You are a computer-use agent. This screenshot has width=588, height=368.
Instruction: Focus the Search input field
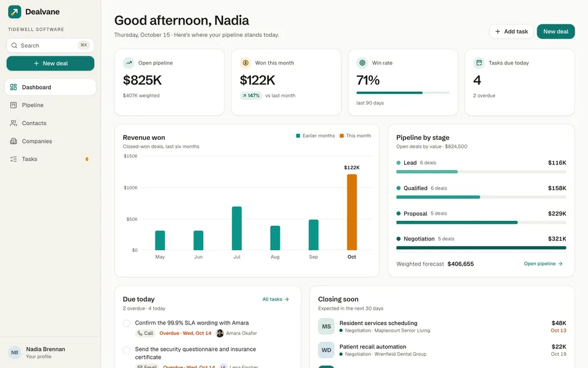pos(50,45)
